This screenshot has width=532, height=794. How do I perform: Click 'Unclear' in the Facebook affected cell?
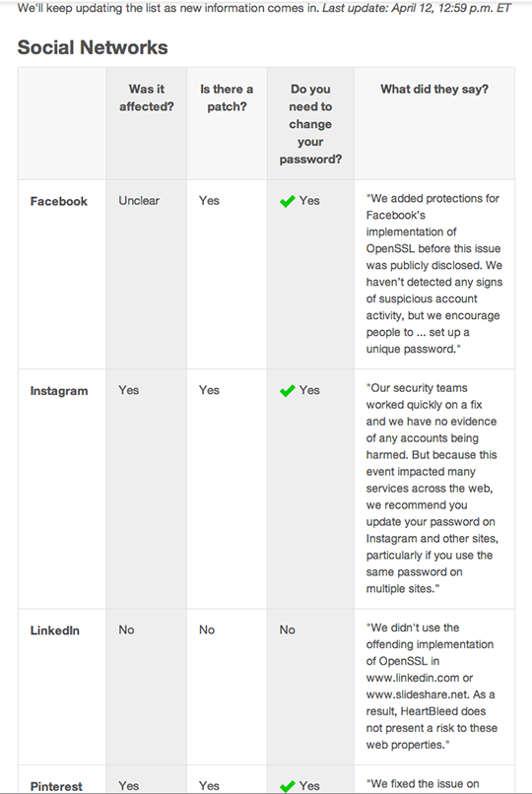[x=139, y=201]
